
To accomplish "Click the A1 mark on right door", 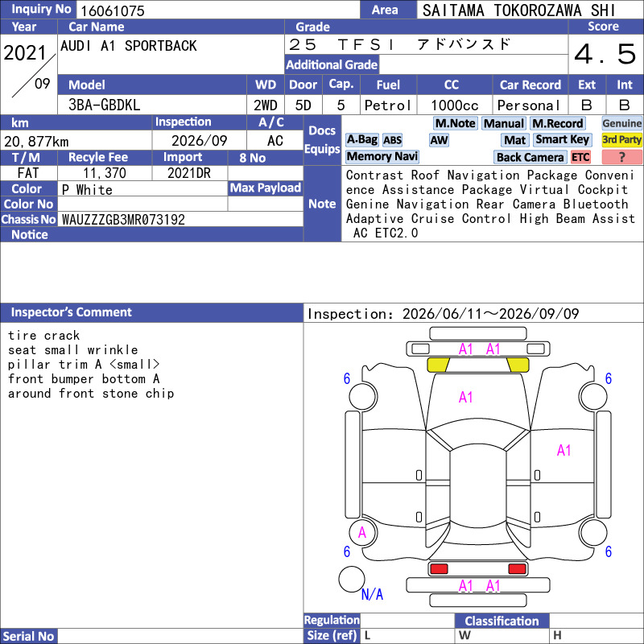I will [564, 451].
